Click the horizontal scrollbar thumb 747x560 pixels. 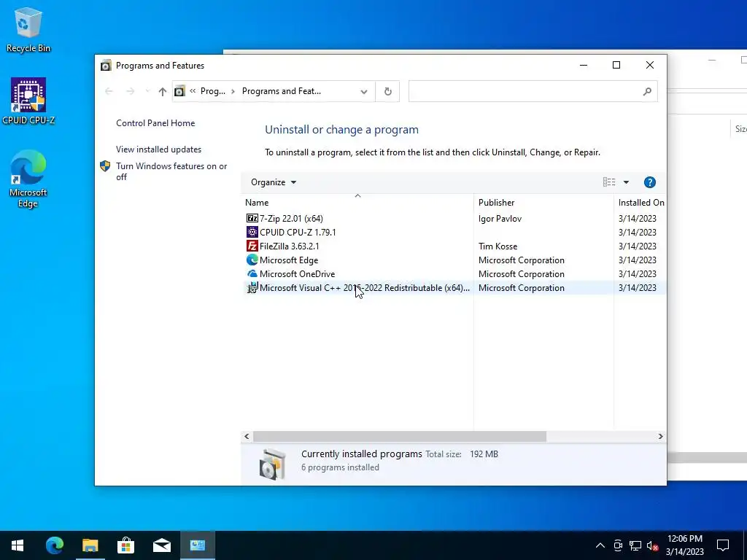(x=399, y=436)
